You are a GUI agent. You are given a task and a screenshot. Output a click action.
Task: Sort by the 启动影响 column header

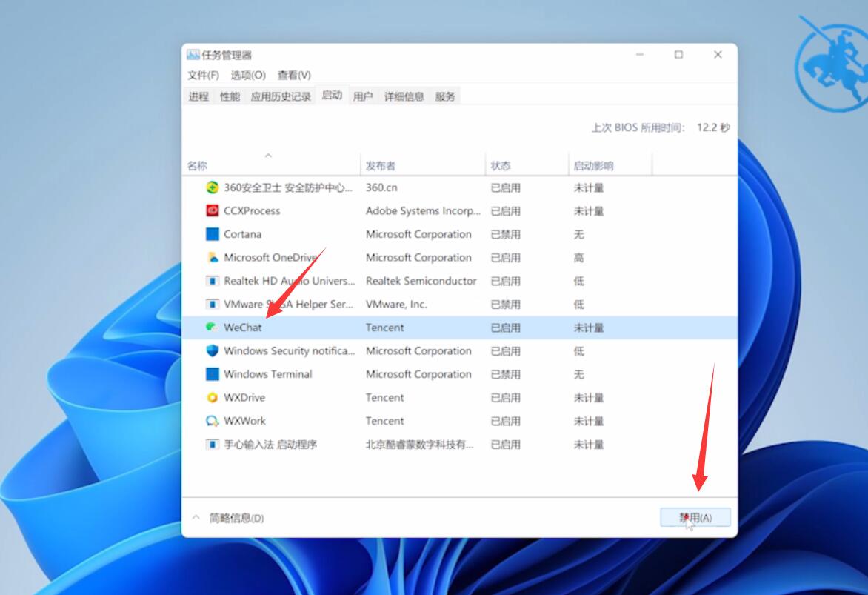610,165
